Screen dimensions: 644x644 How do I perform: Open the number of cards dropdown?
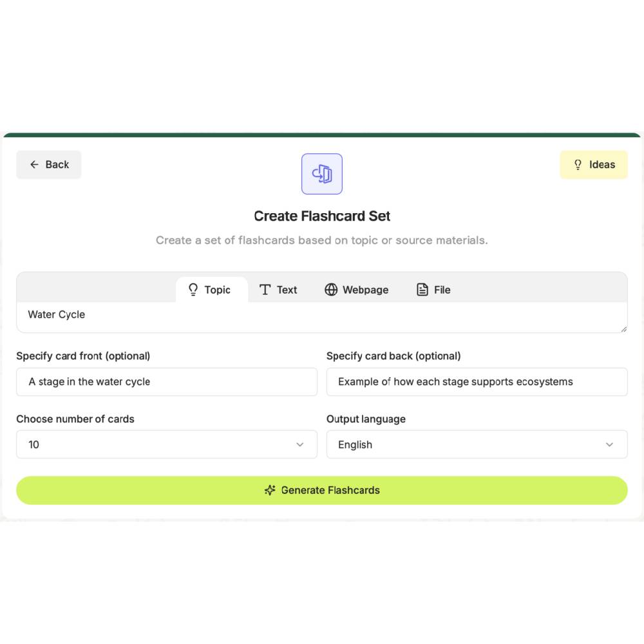[x=166, y=444]
